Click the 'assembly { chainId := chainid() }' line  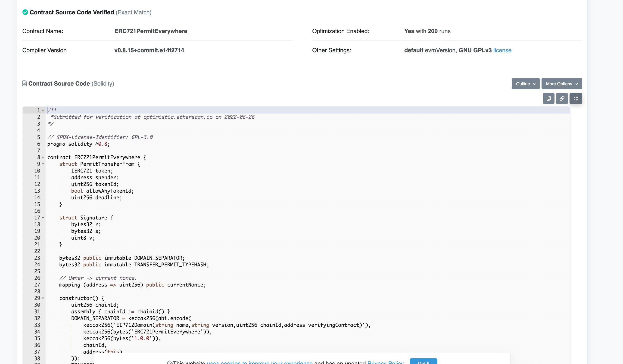tap(120, 312)
